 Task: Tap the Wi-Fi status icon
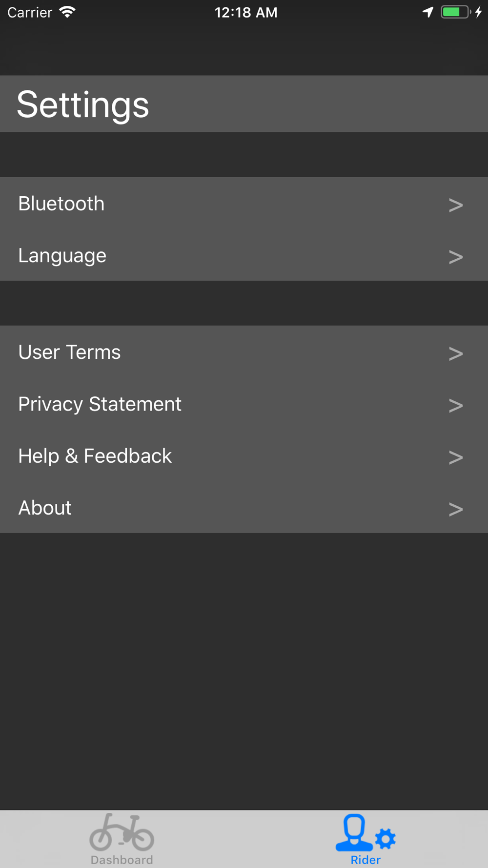coord(67,12)
